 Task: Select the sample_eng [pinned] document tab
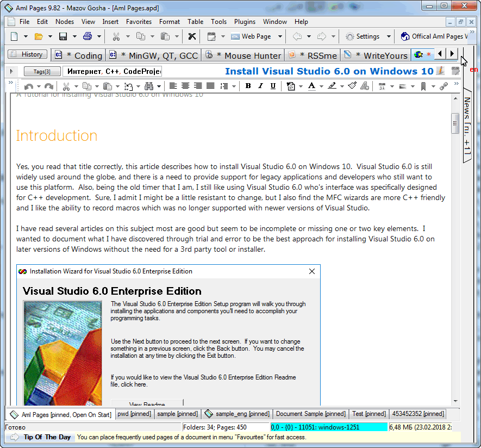[x=236, y=414]
